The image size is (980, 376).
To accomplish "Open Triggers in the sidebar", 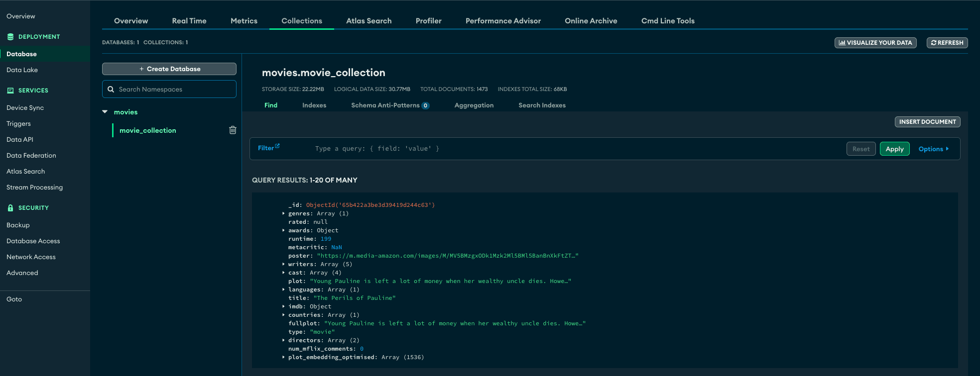I will (x=18, y=124).
